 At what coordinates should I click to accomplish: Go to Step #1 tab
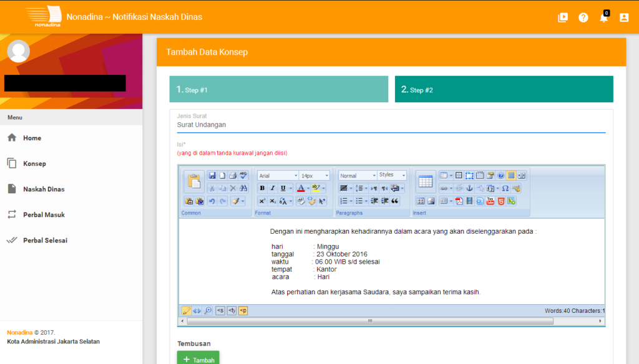279,89
